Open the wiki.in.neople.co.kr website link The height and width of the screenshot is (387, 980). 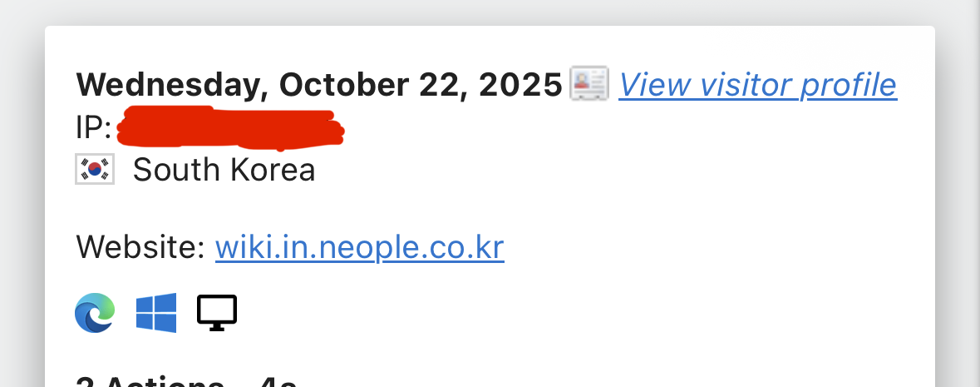[359, 247]
